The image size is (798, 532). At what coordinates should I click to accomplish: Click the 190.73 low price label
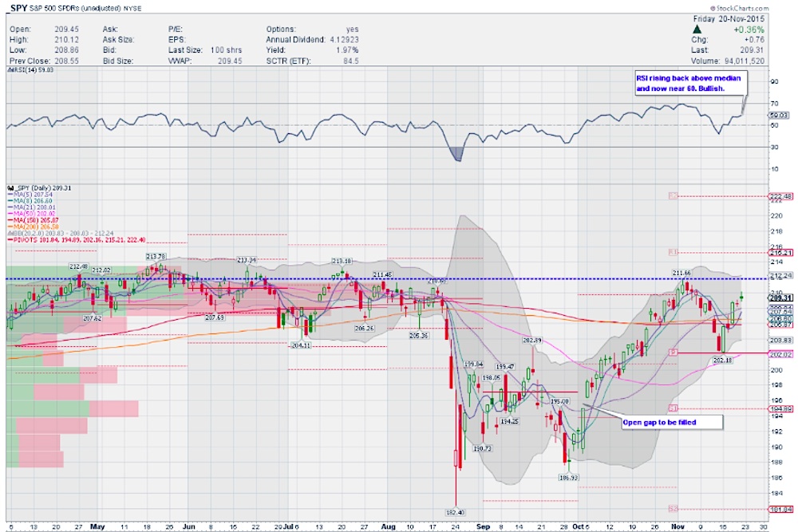click(x=482, y=448)
